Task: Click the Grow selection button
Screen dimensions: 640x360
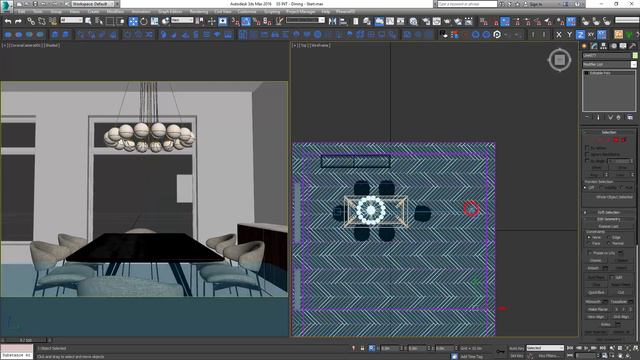Action: click(621, 167)
